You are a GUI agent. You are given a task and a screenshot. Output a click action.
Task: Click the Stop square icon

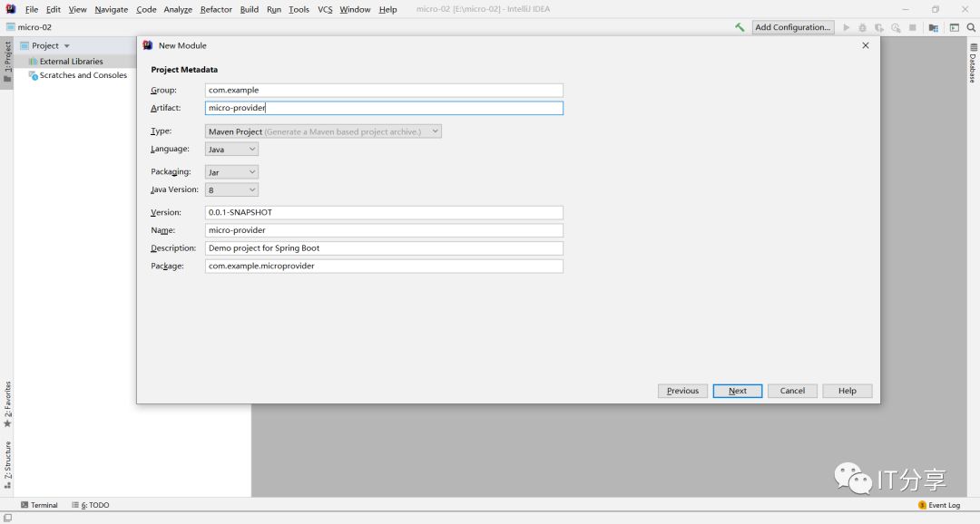pos(913,27)
